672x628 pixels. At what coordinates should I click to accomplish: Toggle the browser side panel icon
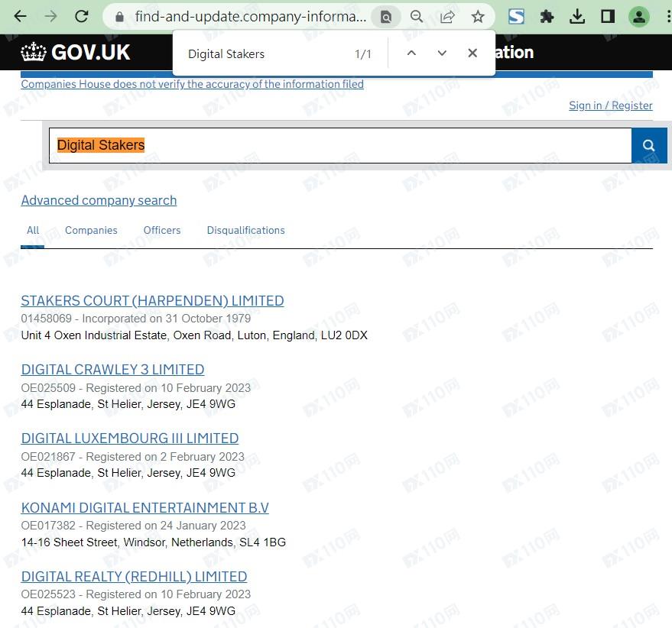pos(608,17)
